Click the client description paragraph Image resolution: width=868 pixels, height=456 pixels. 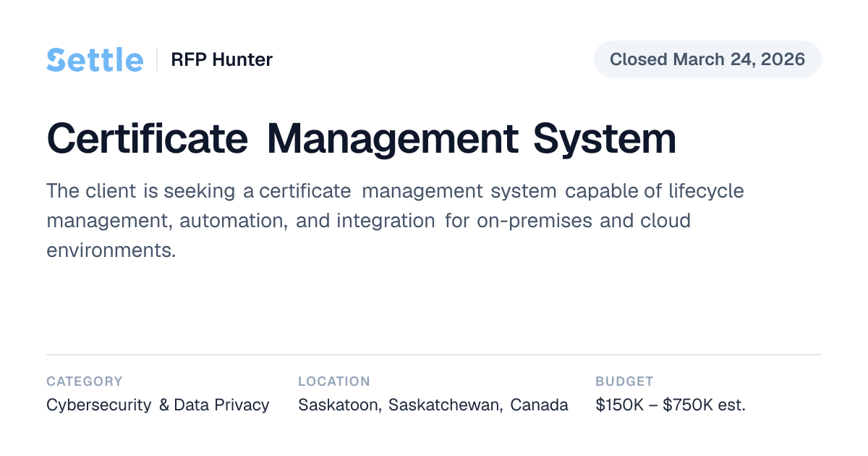tap(395, 221)
